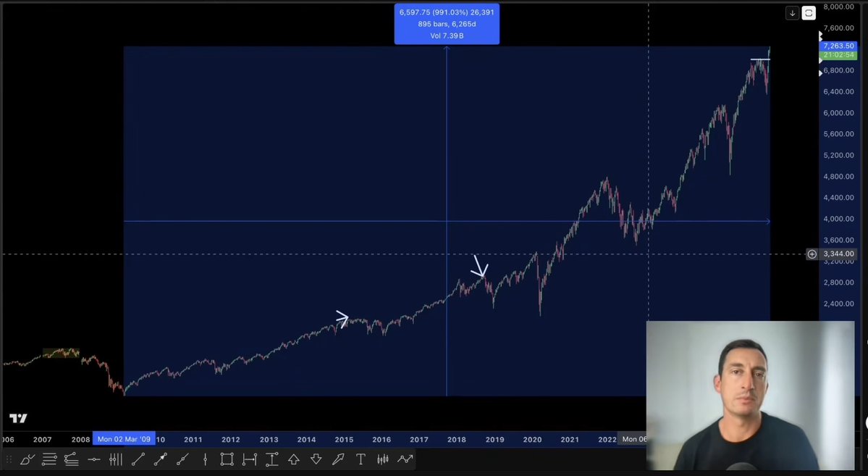Image resolution: width=868 pixels, height=476 pixels.
Task: Select the Arrow marker tool
Action: point(338,459)
